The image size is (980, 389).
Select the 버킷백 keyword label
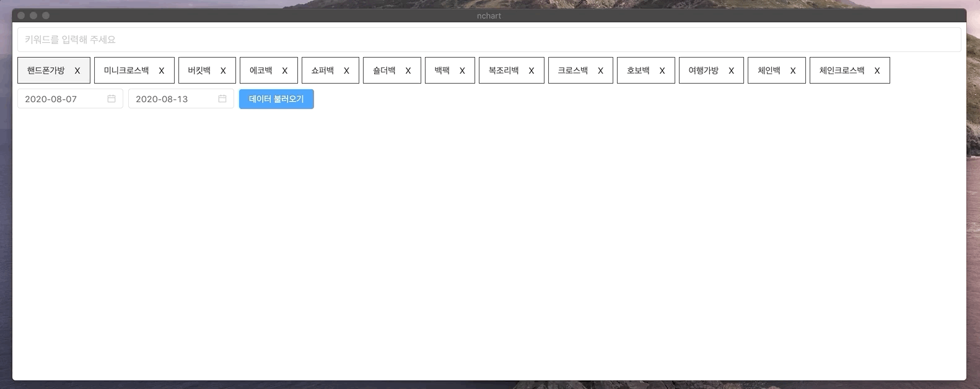199,71
